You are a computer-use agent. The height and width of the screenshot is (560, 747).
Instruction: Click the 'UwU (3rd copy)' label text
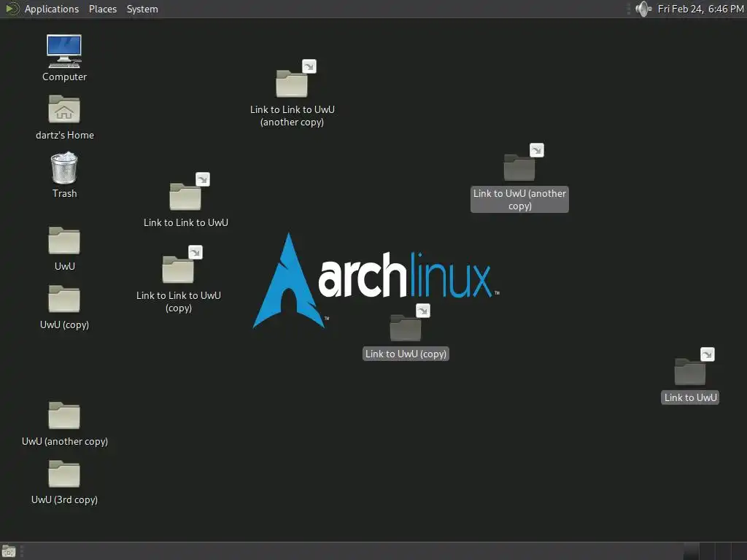pos(64,500)
